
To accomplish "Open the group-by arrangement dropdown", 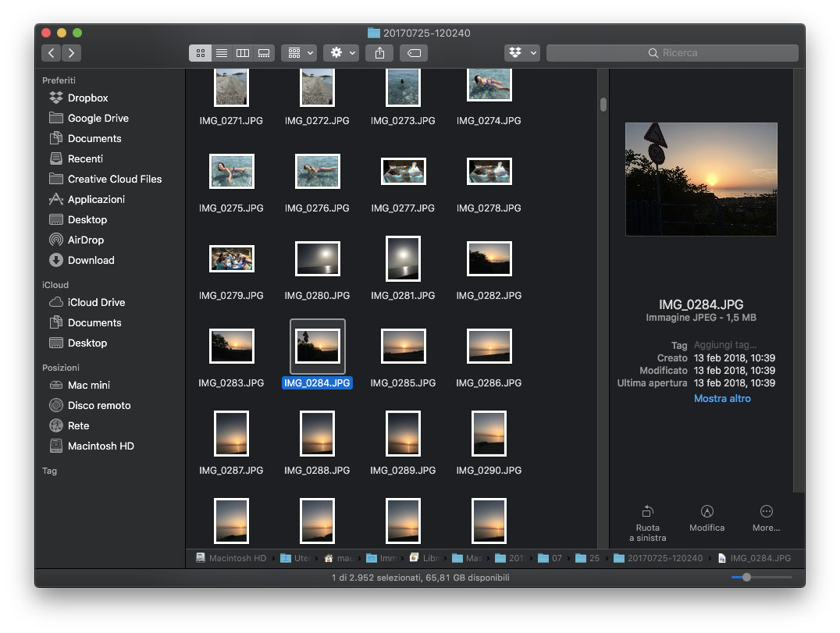I will coord(299,53).
